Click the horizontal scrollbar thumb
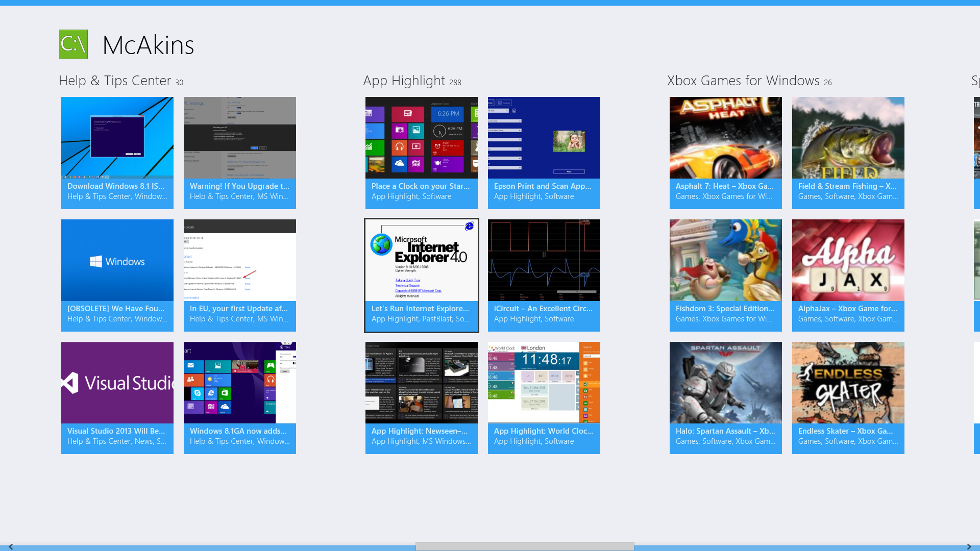980x551 pixels. pyautogui.click(x=525, y=546)
